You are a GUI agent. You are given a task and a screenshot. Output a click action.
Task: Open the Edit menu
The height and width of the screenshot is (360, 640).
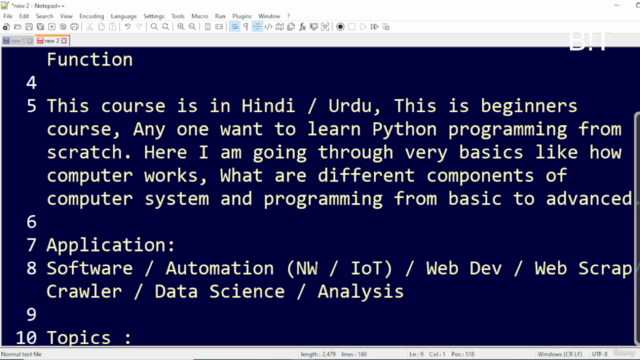24,16
